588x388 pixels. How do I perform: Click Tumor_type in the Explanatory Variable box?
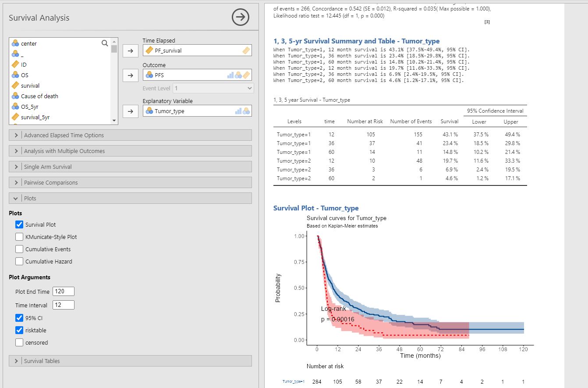pos(169,111)
